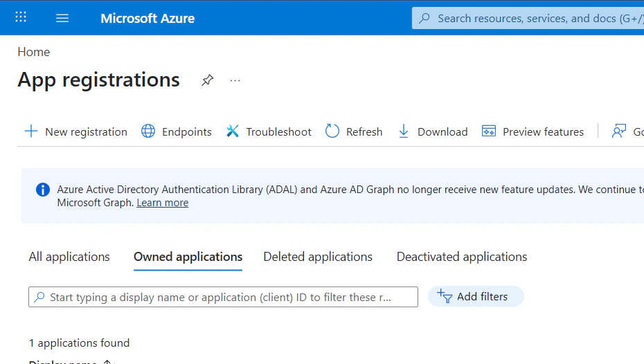Open the Learn more link
Viewport: 644px width, 364px height.
coord(163,203)
